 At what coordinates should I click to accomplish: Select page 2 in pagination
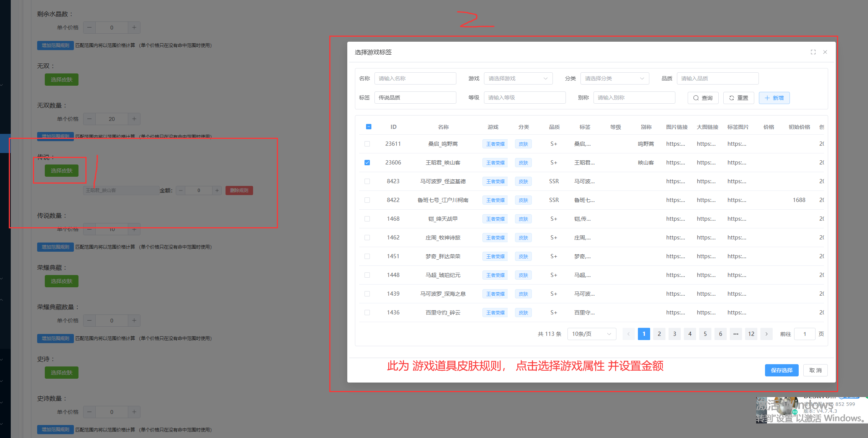coord(659,334)
